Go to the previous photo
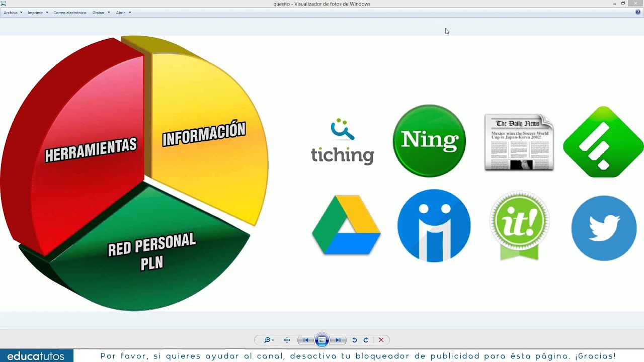This screenshot has height=362, width=644. (x=305, y=340)
